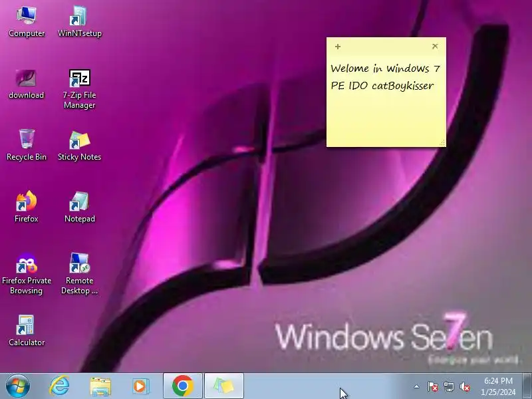Select the WinNTsetup shortcut
This screenshot has height=399, width=532.
pyautogui.click(x=79, y=22)
